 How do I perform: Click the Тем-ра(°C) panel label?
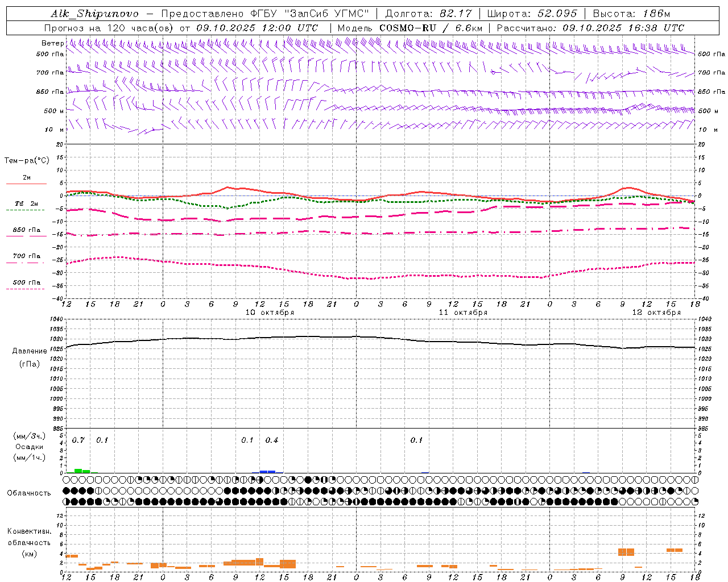(27, 161)
